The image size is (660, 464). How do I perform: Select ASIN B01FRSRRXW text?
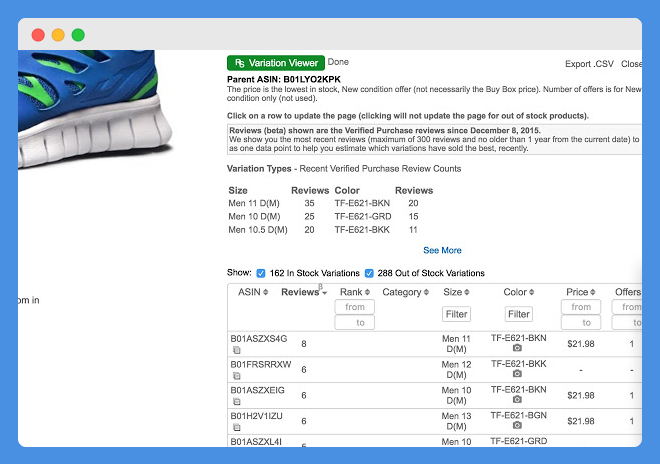tap(261, 364)
